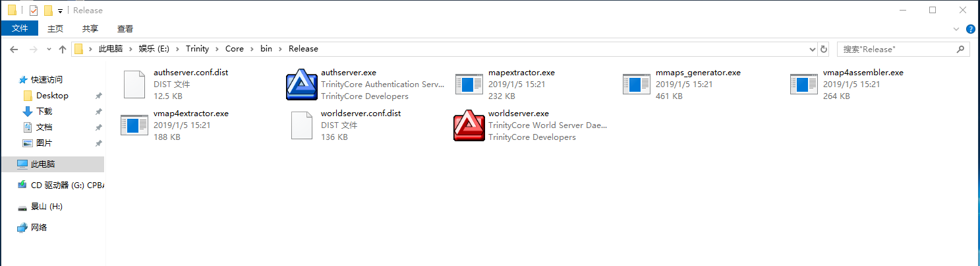Open 文档 in the navigation pane
This screenshot has width=980, height=266.
click(44, 127)
